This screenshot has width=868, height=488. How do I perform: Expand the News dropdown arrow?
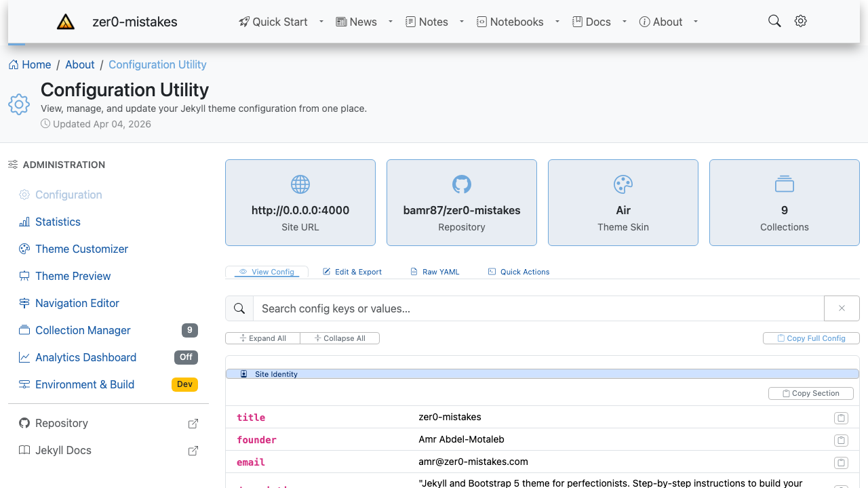coord(391,22)
